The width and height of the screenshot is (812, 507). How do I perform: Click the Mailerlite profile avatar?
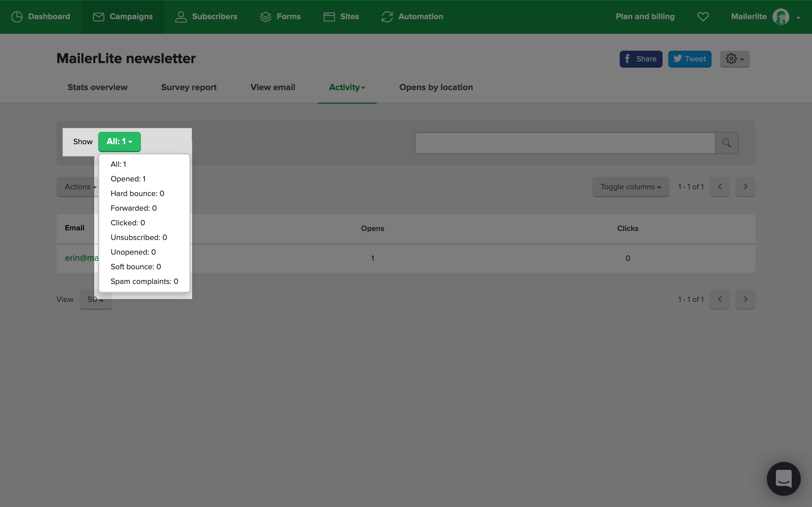[780, 17]
